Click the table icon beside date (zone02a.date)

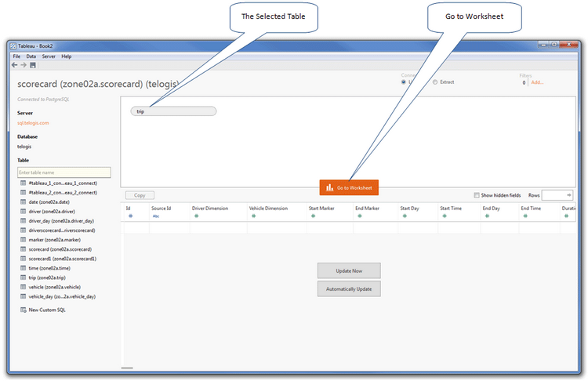(x=23, y=201)
